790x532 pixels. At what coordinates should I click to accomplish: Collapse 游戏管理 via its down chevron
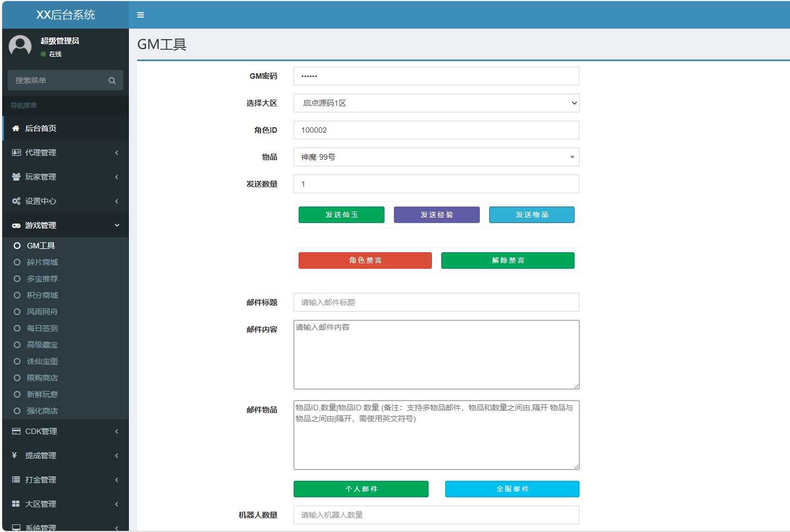(x=117, y=225)
